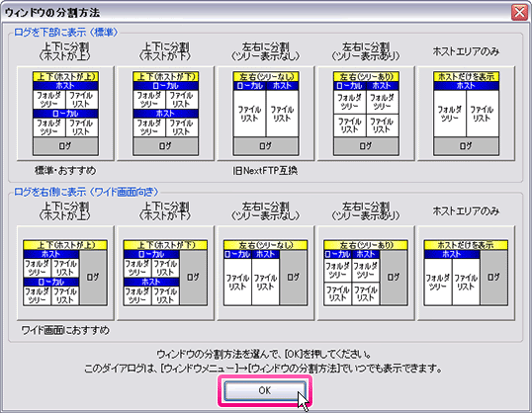Click the 標準・おすすめ caption
Viewport: 532px width, 413px height.
[65, 170]
